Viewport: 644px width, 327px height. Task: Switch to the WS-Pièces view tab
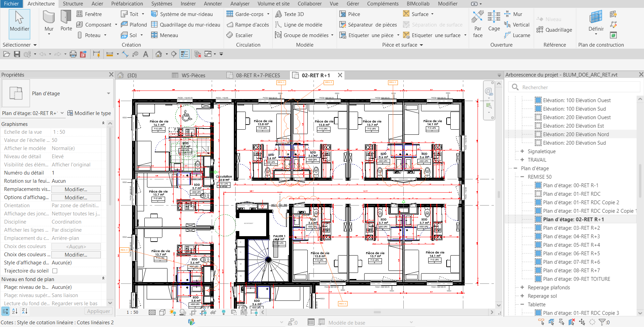point(193,75)
